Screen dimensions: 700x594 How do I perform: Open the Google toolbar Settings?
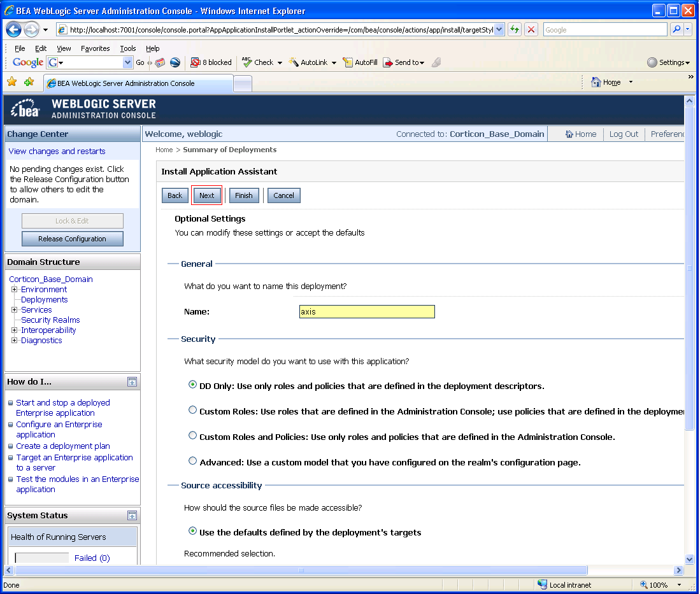668,62
